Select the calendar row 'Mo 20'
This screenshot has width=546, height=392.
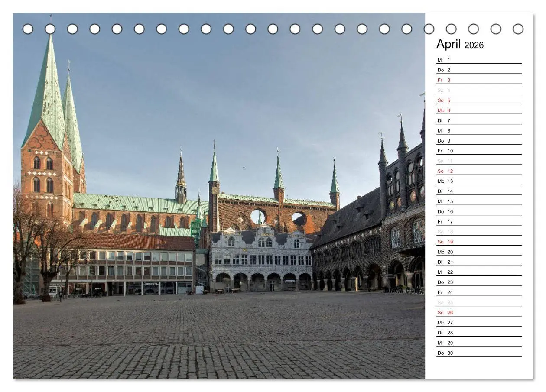click(x=479, y=252)
